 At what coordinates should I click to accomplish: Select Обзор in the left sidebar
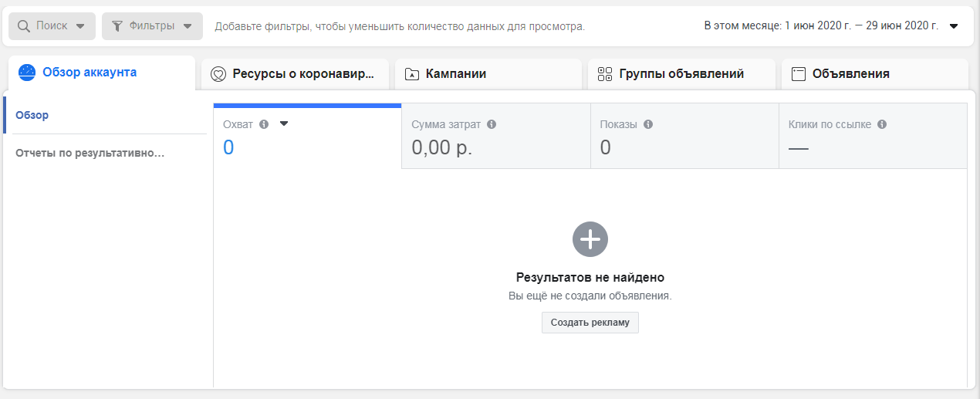32,115
